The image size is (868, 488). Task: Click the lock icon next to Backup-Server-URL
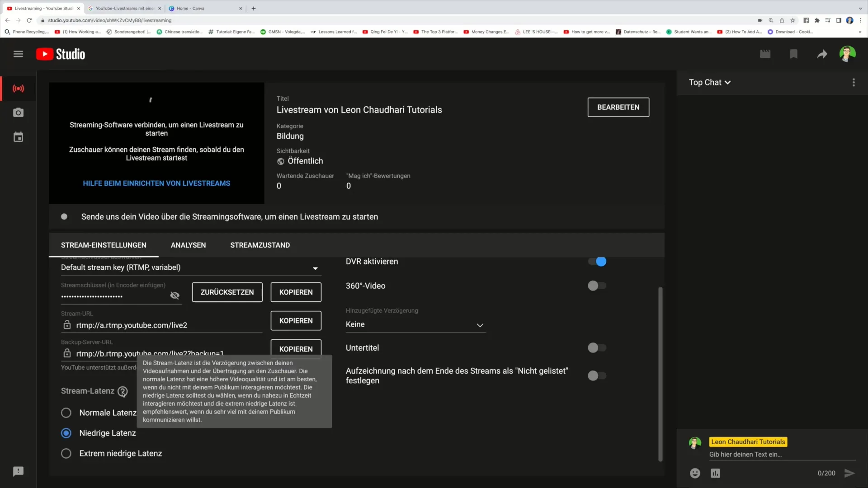click(x=67, y=353)
